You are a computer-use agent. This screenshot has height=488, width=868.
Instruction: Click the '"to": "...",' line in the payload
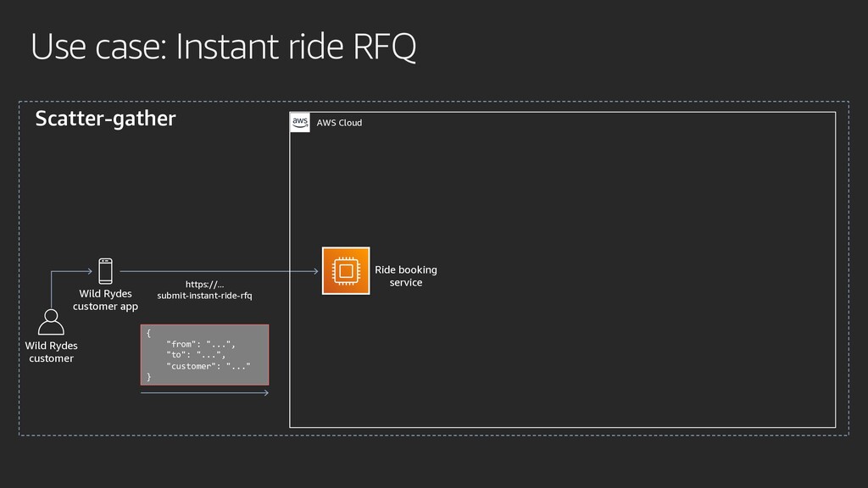(196, 355)
